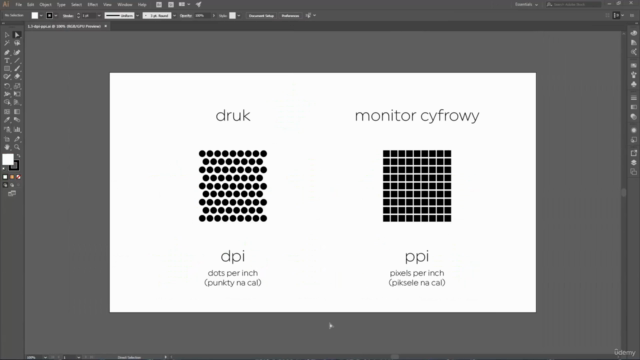Select the Curvature tool
640x360 pixels.
click(17, 53)
